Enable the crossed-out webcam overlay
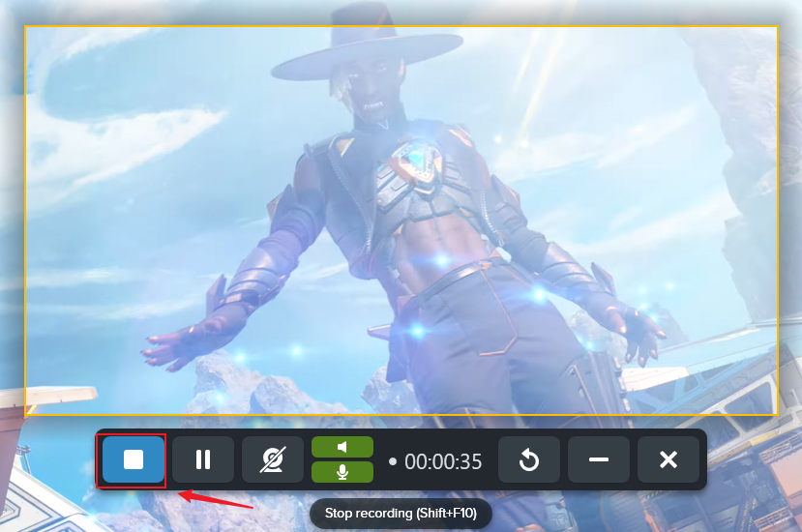The image size is (802, 532). click(x=273, y=459)
